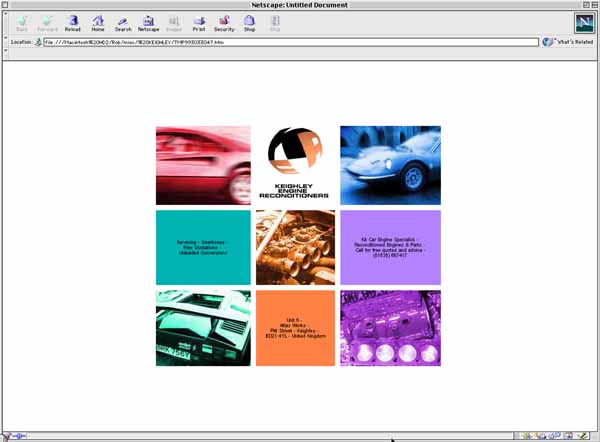Open Composer pen icon in component bar
600x442 pixels.
tap(582, 435)
